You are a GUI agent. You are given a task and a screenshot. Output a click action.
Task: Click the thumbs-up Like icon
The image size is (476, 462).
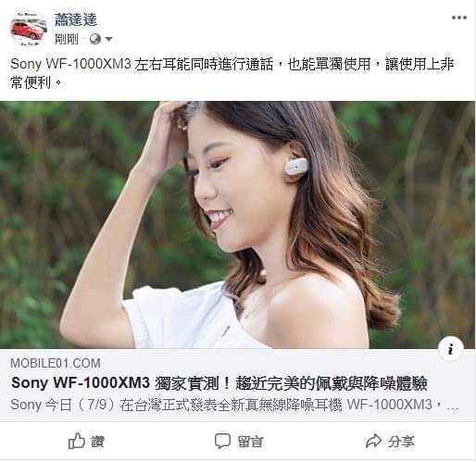(76, 441)
